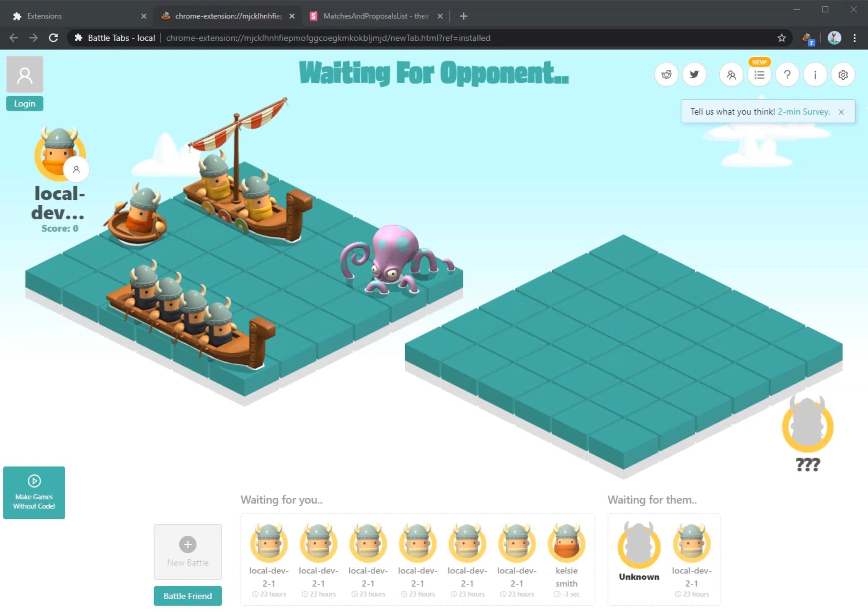The width and height of the screenshot is (868, 612).
Task: Start a battle with Battle Friend button
Action: pyautogui.click(x=187, y=596)
